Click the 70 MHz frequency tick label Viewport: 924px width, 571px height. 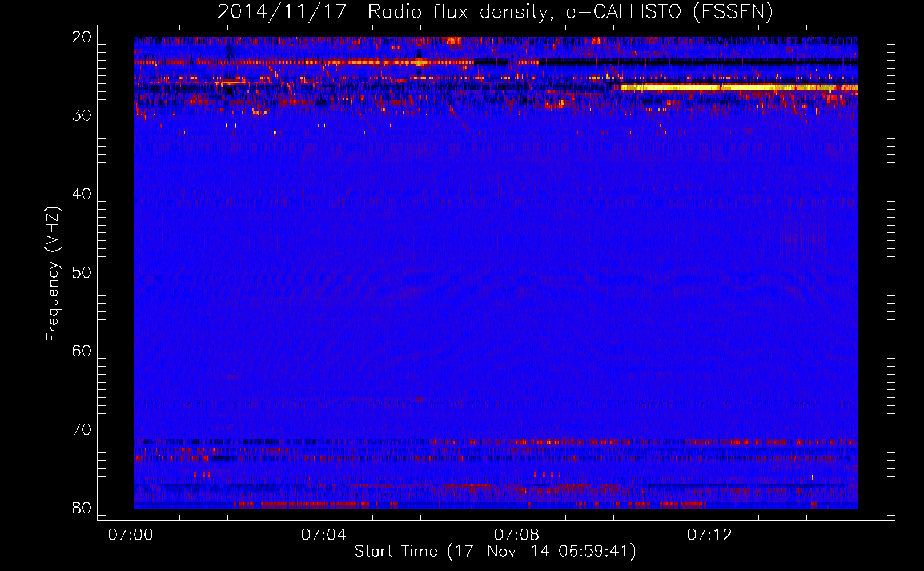pyautogui.click(x=82, y=429)
